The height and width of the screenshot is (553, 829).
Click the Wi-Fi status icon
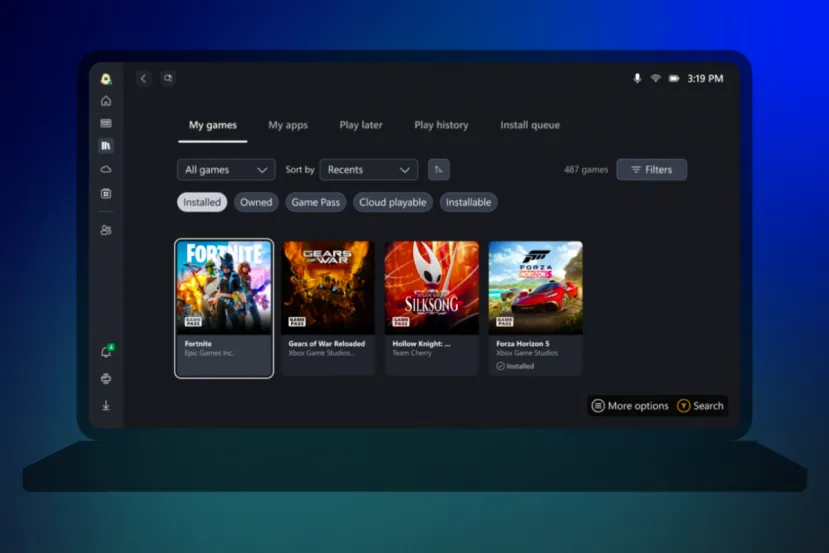click(655, 78)
